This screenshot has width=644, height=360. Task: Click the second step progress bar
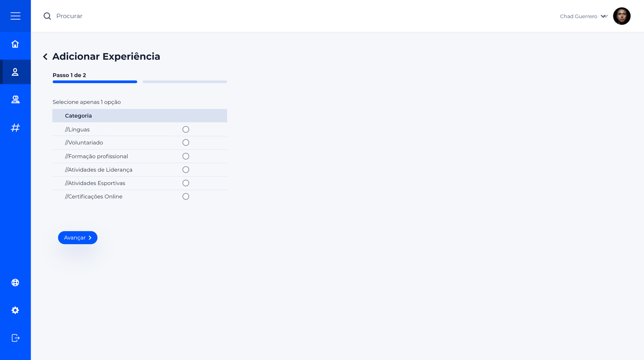[185, 82]
